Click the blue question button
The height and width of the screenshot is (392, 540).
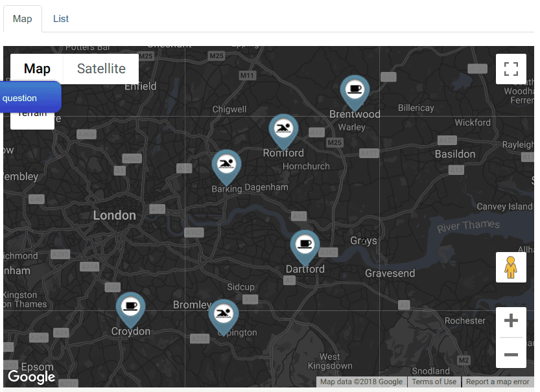point(29,97)
